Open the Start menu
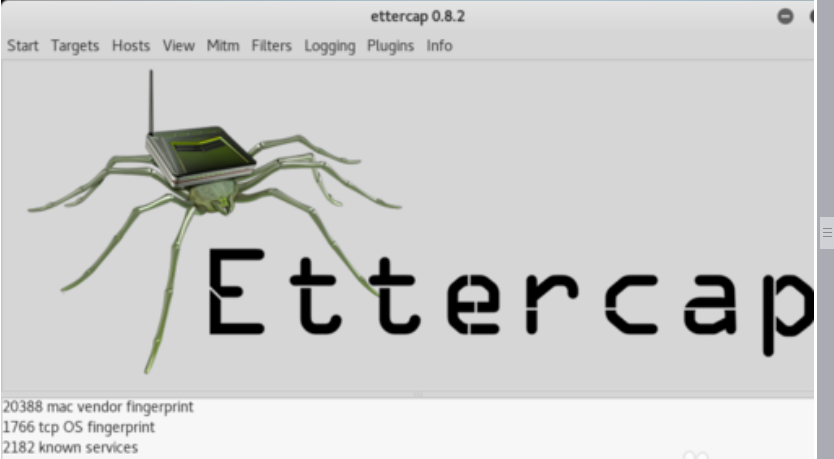The height and width of the screenshot is (459, 834). [23, 46]
